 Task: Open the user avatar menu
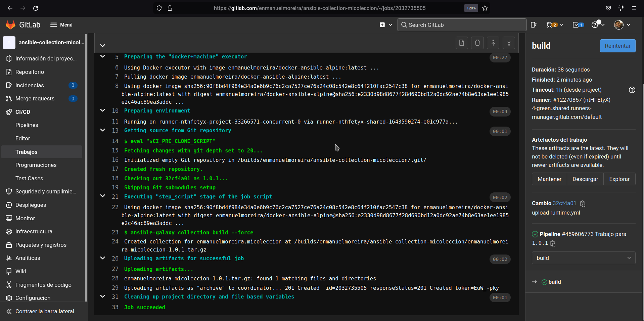pos(622,25)
